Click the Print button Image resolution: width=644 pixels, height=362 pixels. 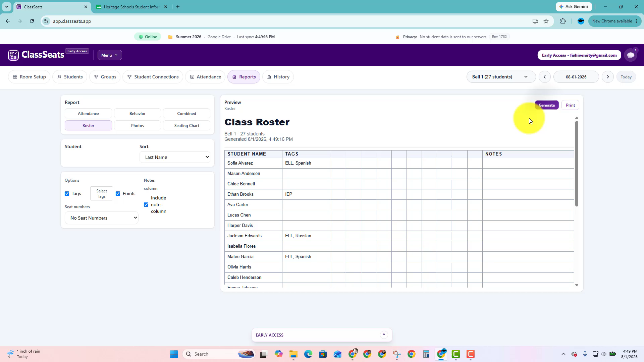pyautogui.click(x=570, y=105)
